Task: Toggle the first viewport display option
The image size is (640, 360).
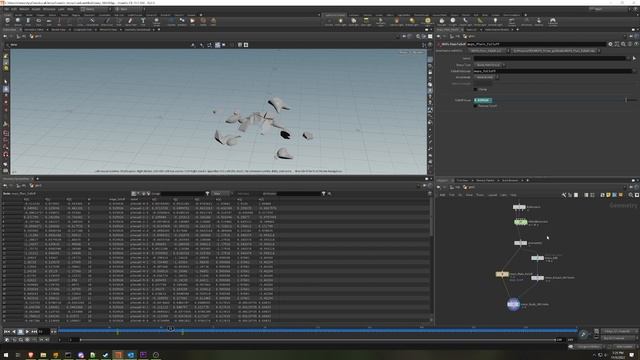Action: pos(430,59)
